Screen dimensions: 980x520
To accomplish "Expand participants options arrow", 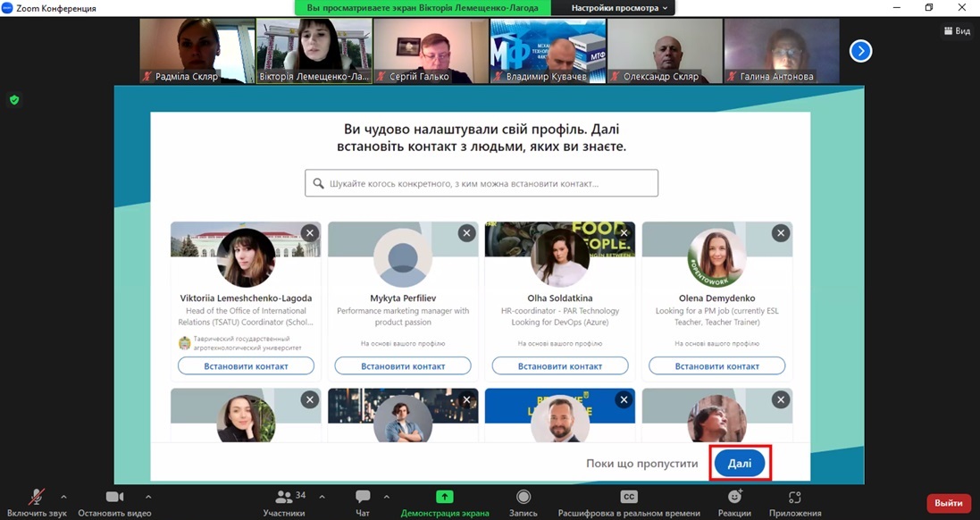I will click(322, 497).
